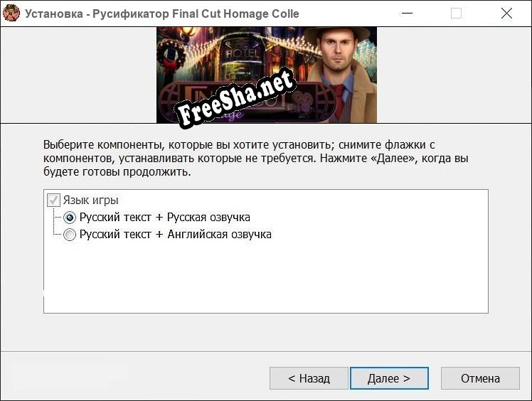
Task: Go back with the '< Назад' button
Action: pyautogui.click(x=309, y=378)
